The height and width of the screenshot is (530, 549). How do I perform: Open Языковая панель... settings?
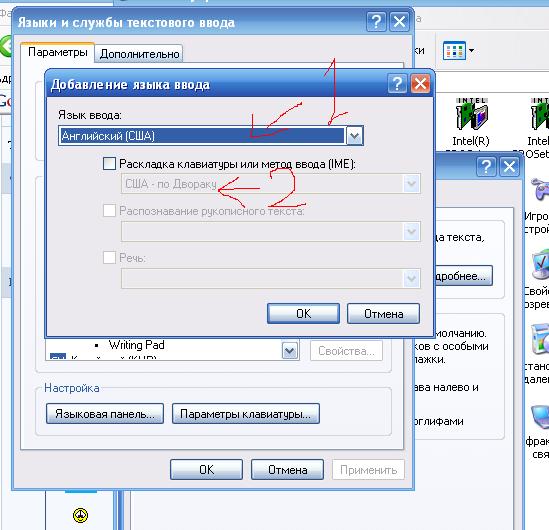[x=105, y=414]
